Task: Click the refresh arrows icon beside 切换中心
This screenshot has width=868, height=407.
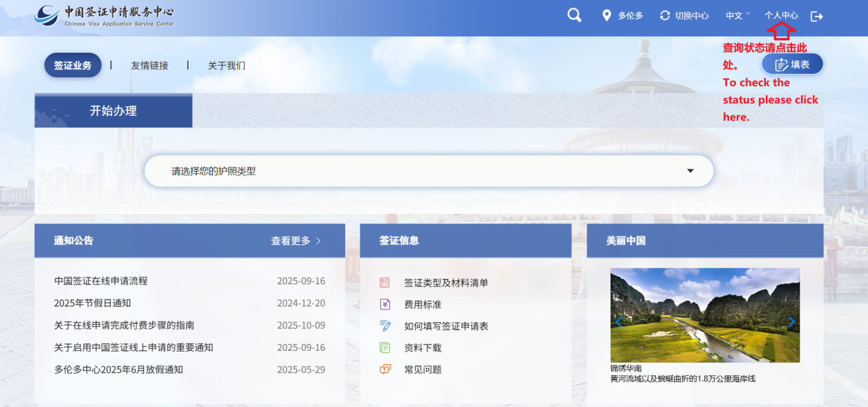Action: point(665,15)
